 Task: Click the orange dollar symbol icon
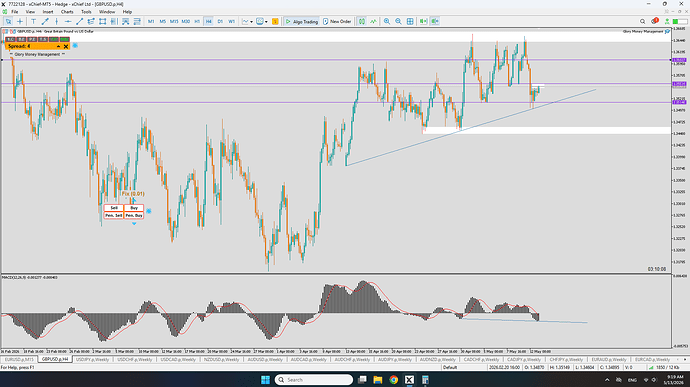(275, 21)
